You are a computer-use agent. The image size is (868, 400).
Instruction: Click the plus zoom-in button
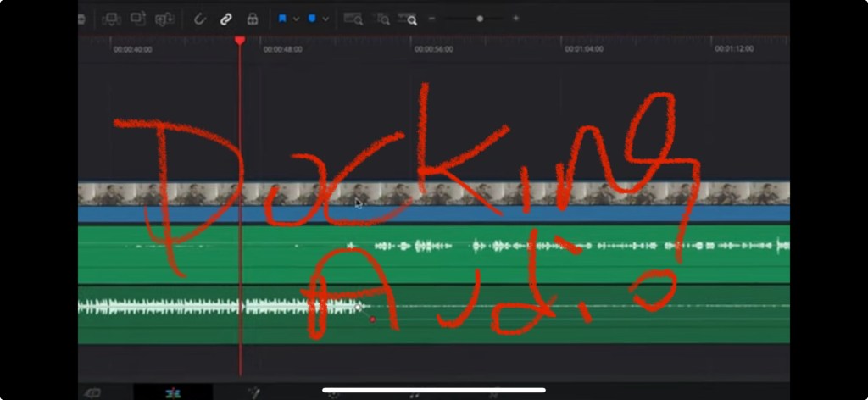(516, 19)
